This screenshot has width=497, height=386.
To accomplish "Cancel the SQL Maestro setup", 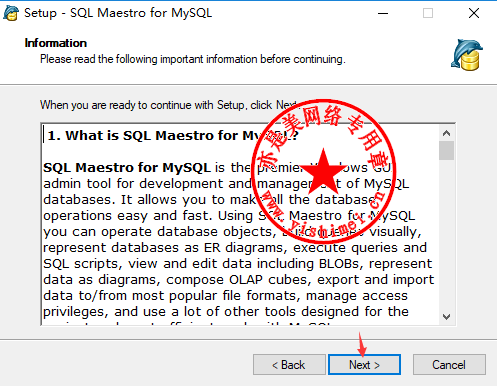I will (x=449, y=364).
